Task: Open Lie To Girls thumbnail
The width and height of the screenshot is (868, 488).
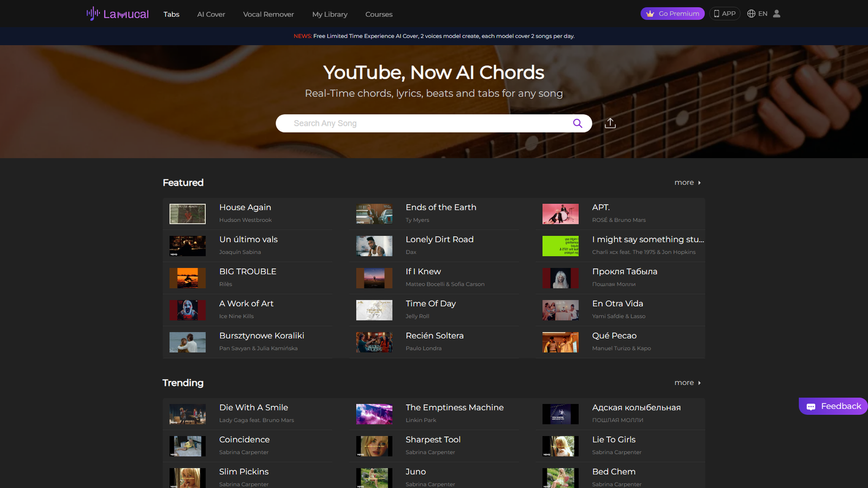Action: click(560, 446)
